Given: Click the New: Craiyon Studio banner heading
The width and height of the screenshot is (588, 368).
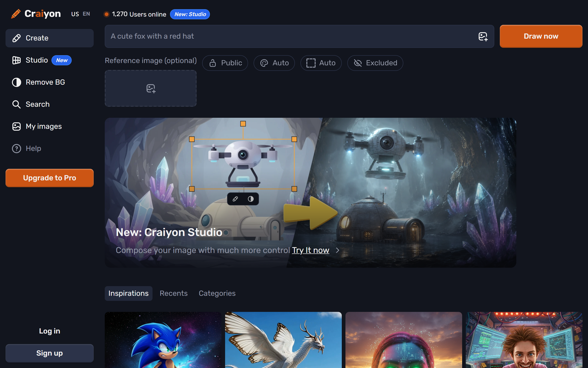Looking at the screenshot, I should pos(169,232).
